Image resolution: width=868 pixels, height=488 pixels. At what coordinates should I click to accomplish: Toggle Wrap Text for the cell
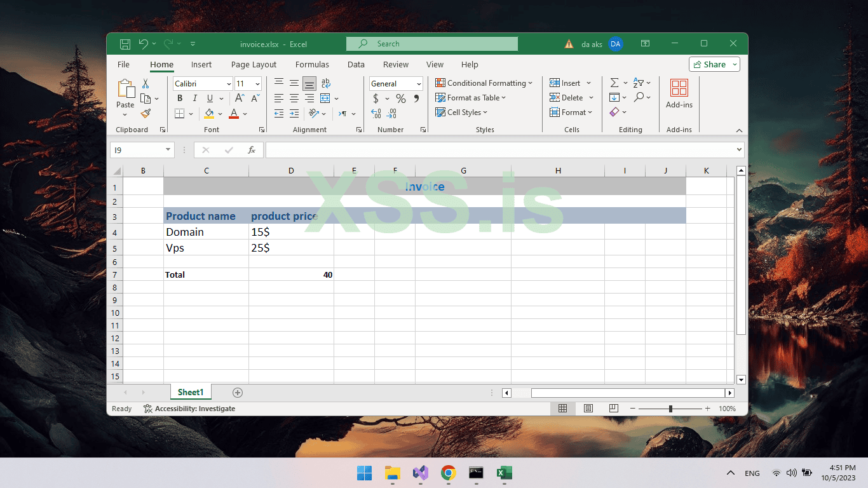[325, 83]
